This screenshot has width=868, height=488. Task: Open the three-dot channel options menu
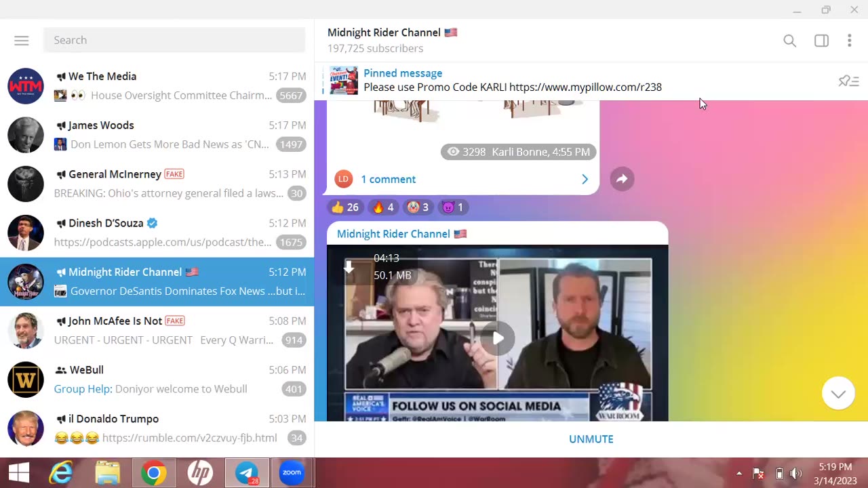coord(849,41)
